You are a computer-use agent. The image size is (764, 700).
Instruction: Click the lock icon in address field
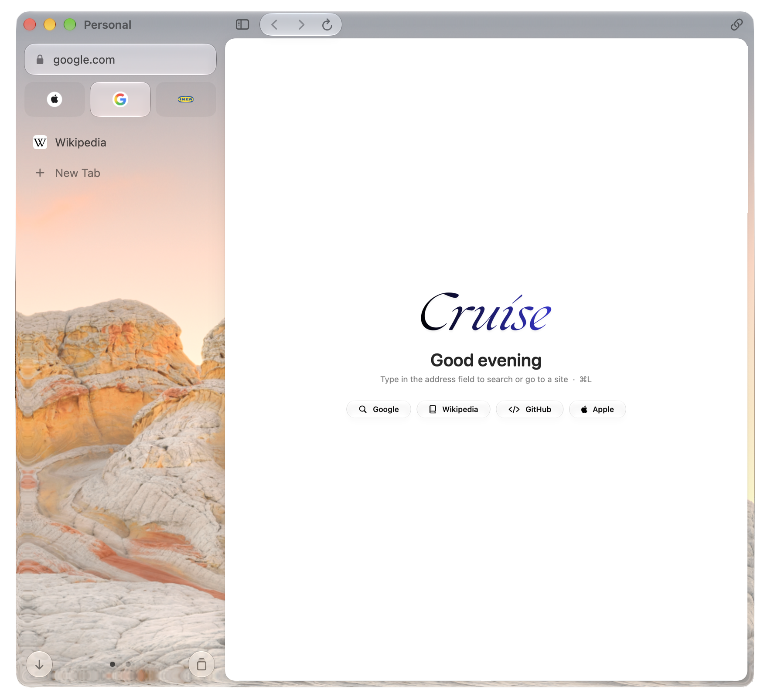pos(40,59)
